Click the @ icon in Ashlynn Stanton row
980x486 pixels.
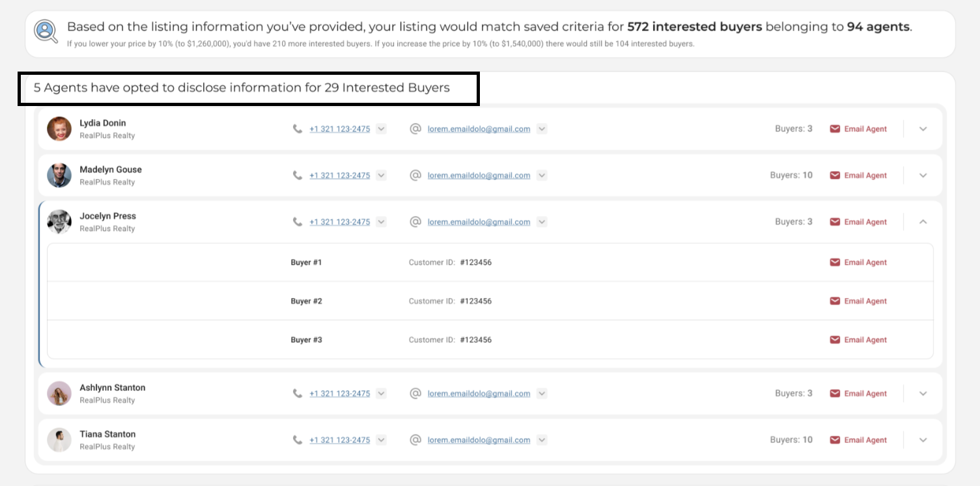point(415,393)
